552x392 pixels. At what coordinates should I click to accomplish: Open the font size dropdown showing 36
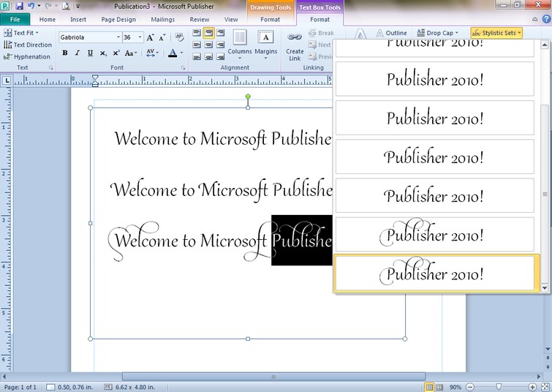pos(140,37)
